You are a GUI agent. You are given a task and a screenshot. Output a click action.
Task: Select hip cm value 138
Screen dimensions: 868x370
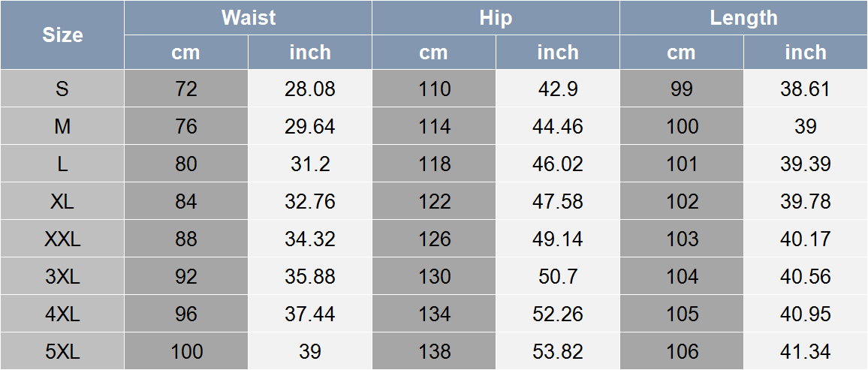[434, 351]
